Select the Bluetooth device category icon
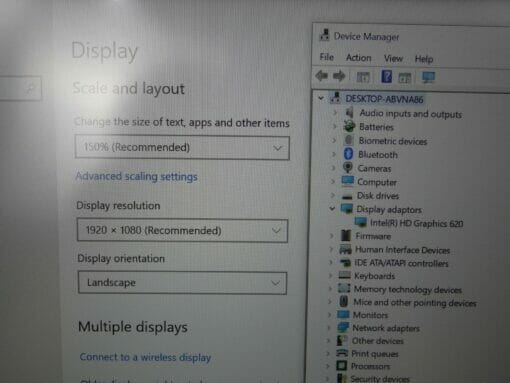The image size is (510, 383). pyautogui.click(x=348, y=154)
